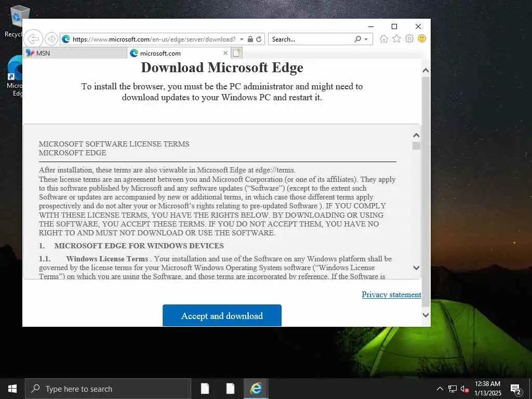Select the microsoft.com tab
532x399 pixels.
point(179,53)
